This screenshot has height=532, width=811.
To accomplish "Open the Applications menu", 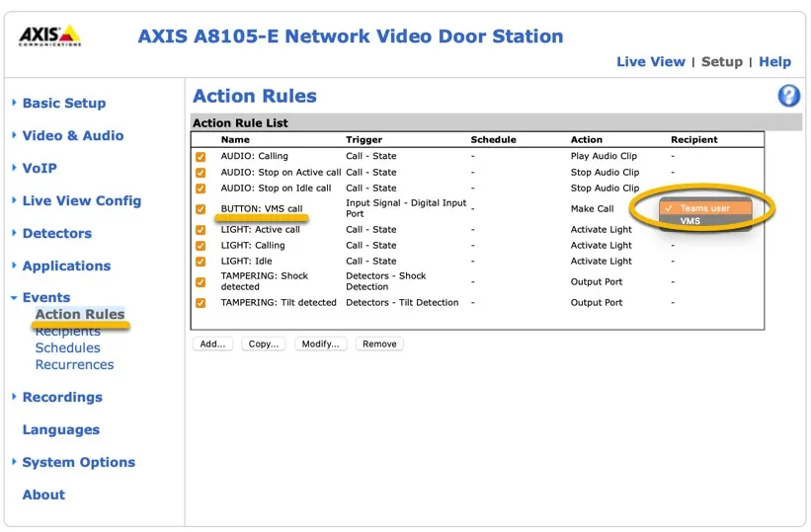I will 66,266.
